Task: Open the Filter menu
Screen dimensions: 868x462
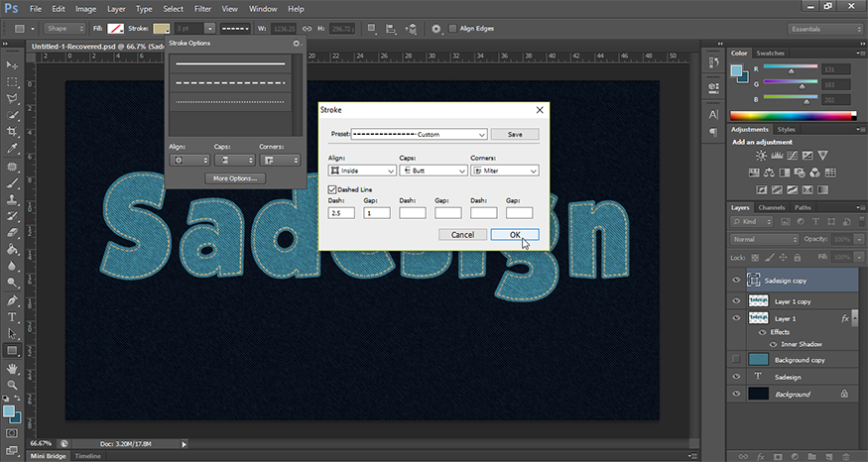Action: [x=202, y=9]
